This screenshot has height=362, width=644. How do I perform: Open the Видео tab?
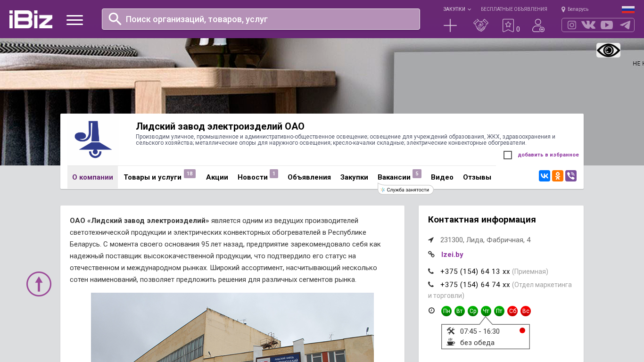442,177
